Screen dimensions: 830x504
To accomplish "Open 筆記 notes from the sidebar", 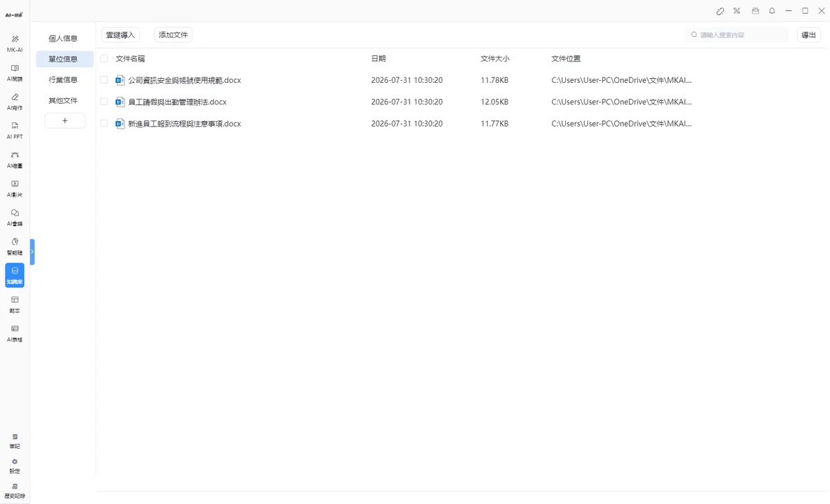I will click(15, 441).
